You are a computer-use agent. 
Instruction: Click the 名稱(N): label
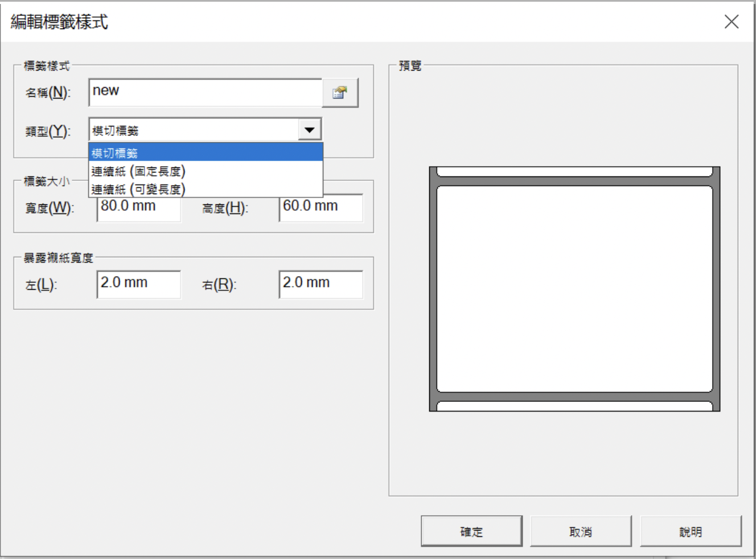point(48,92)
